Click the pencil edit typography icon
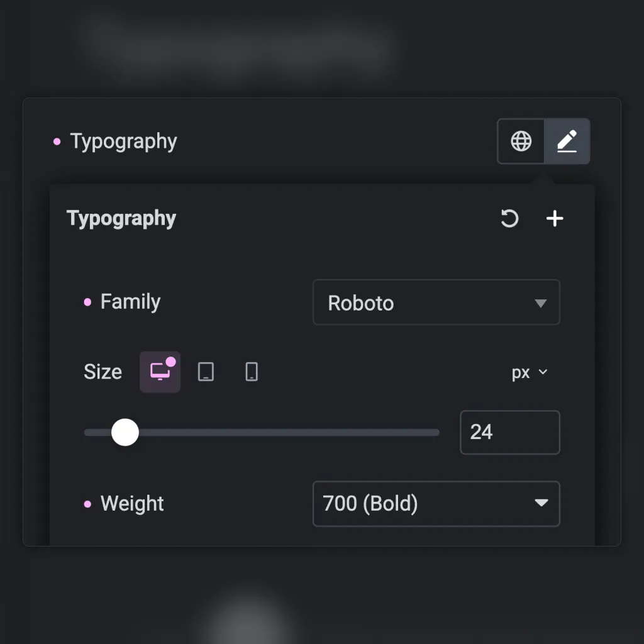644x644 pixels. click(567, 142)
